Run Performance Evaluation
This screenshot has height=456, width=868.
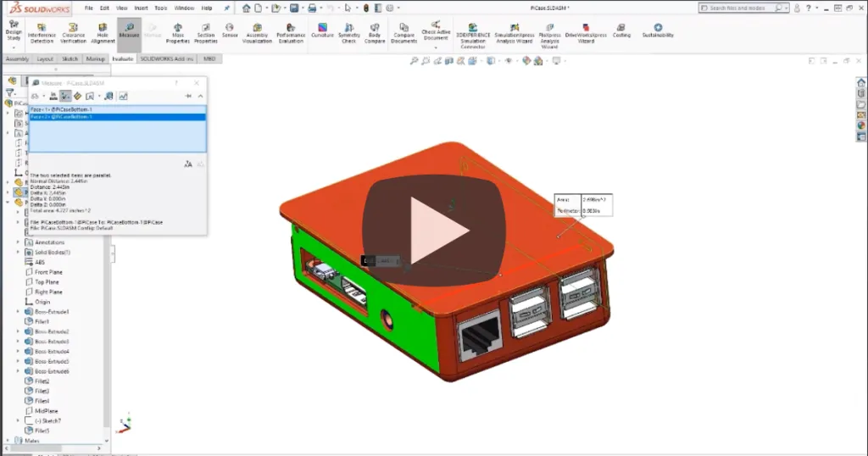click(x=291, y=33)
